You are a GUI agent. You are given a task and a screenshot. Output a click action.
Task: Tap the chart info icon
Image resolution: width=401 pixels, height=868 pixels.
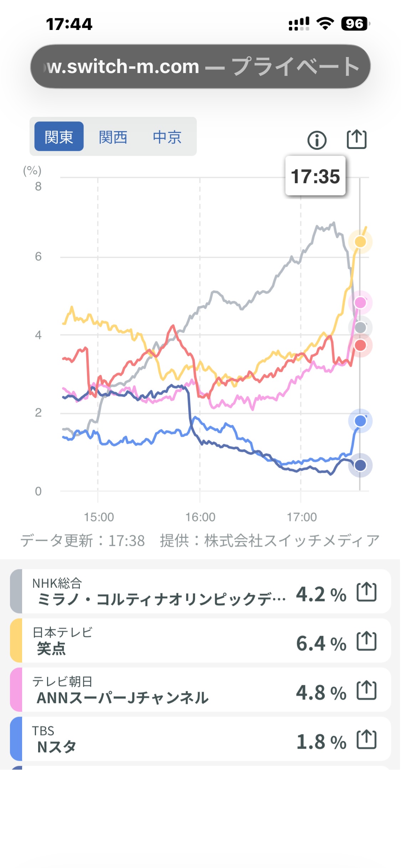317,140
